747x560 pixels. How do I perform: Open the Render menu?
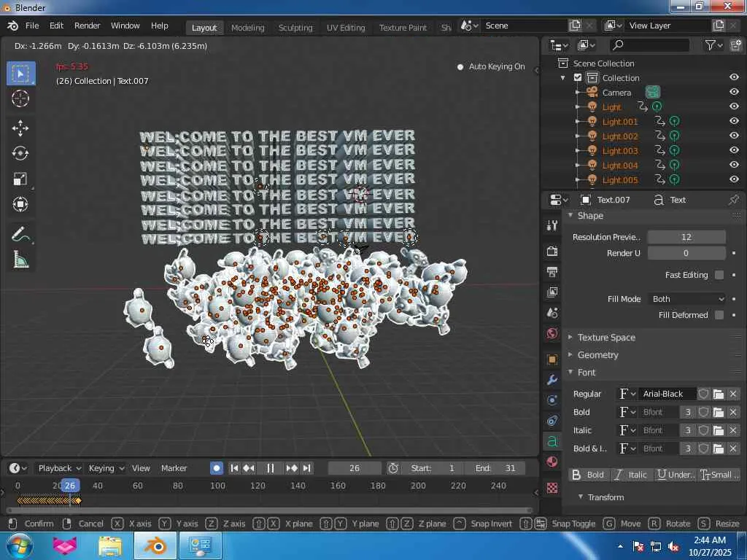(x=87, y=26)
